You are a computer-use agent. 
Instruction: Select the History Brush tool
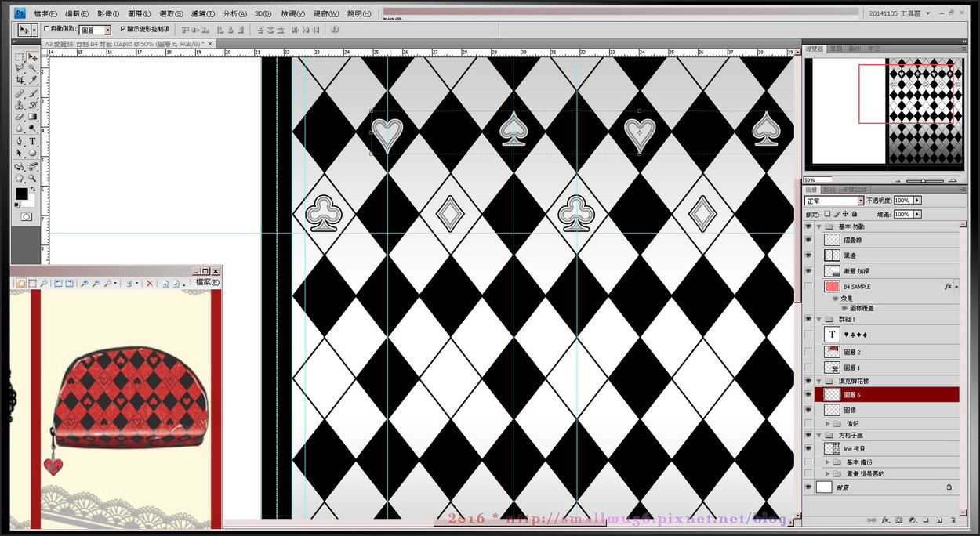pyautogui.click(x=32, y=104)
